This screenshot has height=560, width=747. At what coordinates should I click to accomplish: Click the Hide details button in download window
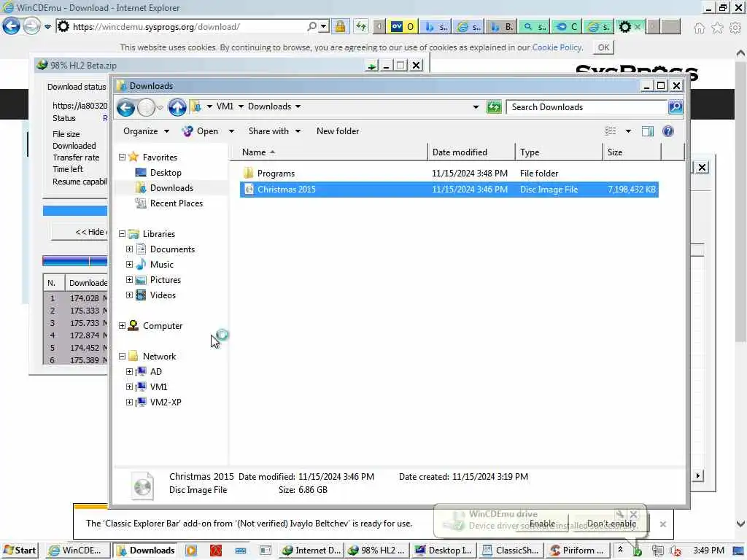pyautogui.click(x=80, y=232)
